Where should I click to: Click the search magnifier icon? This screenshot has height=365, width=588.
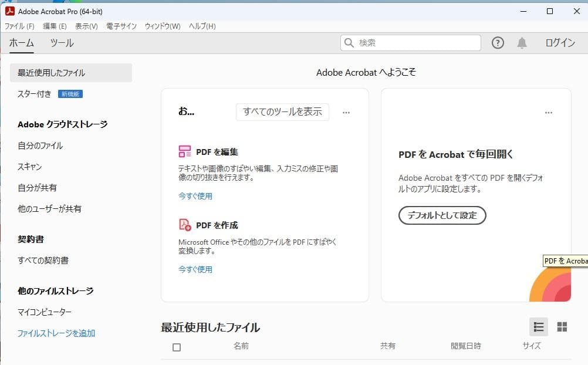tap(349, 42)
